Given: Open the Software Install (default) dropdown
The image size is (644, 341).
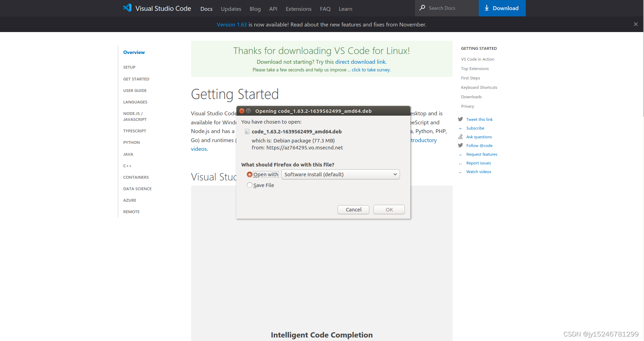Looking at the screenshot, I should tap(340, 174).
